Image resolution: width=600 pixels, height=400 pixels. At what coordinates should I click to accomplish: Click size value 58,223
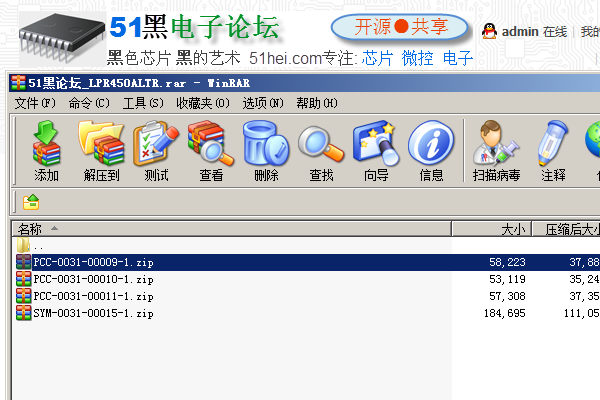tap(507, 262)
